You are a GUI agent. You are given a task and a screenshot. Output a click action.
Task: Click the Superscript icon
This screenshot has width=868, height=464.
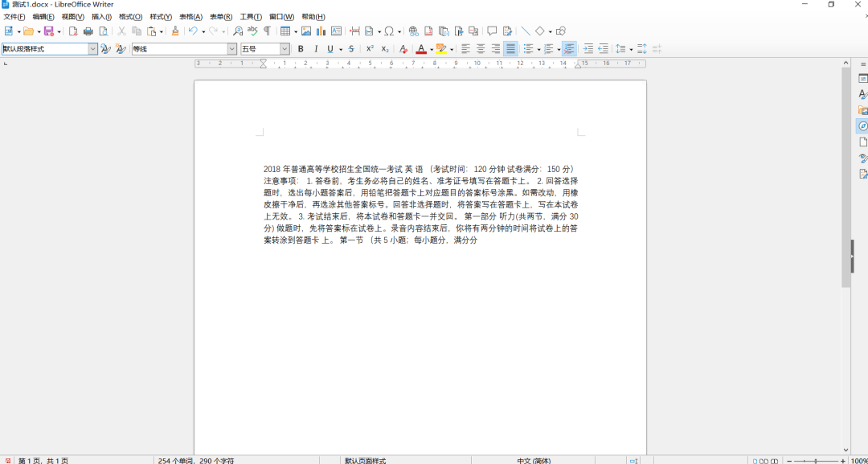[370, 49]
